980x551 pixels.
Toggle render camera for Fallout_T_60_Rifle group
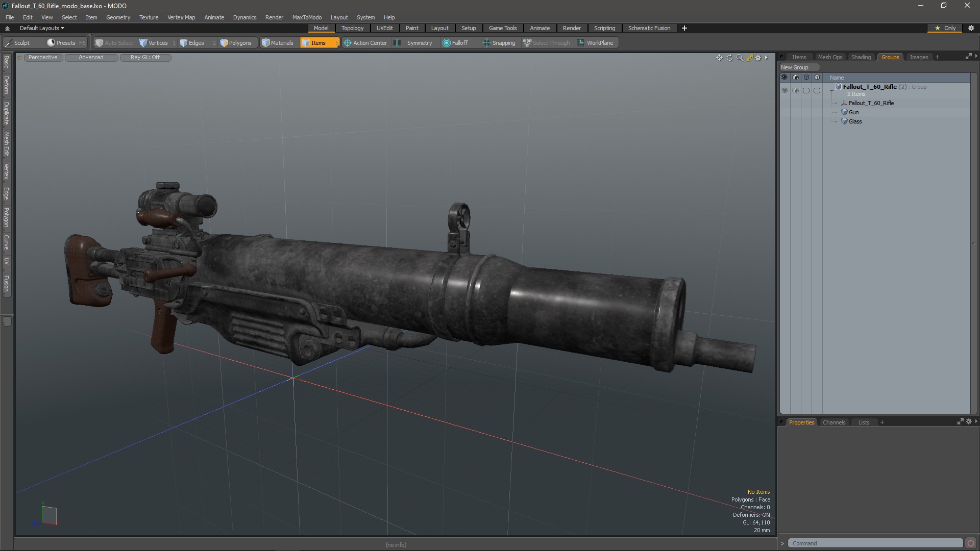[x=796, y=90]
